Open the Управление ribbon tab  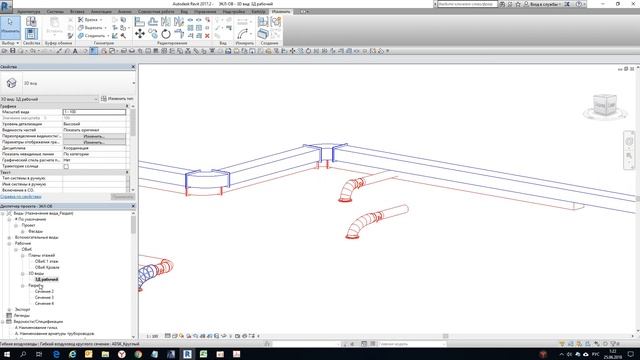(x=205, y=12)
